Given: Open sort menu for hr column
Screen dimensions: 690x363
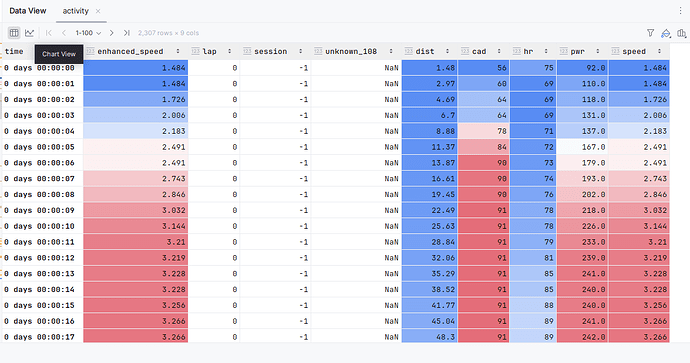Looking at the screenshot, I should click(546, 51).
